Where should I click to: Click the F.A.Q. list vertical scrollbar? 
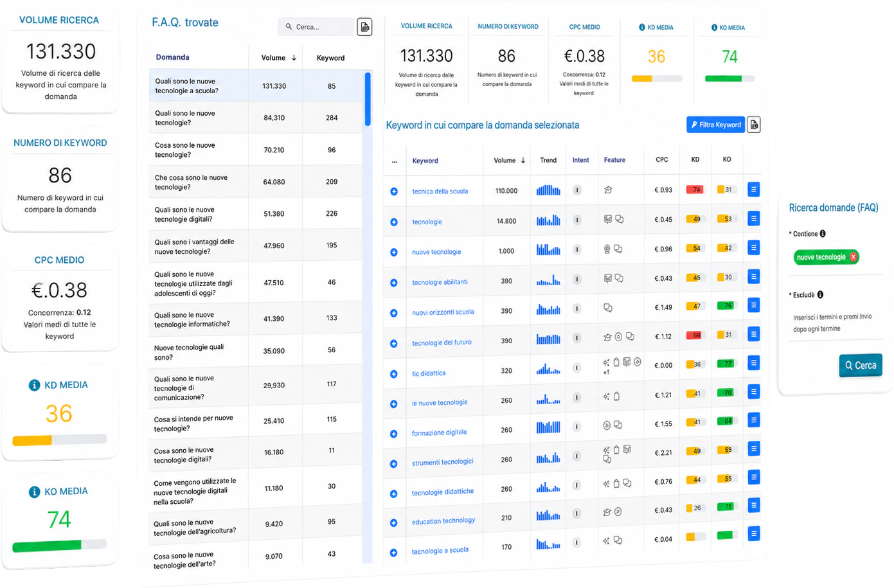click(368, 99)
